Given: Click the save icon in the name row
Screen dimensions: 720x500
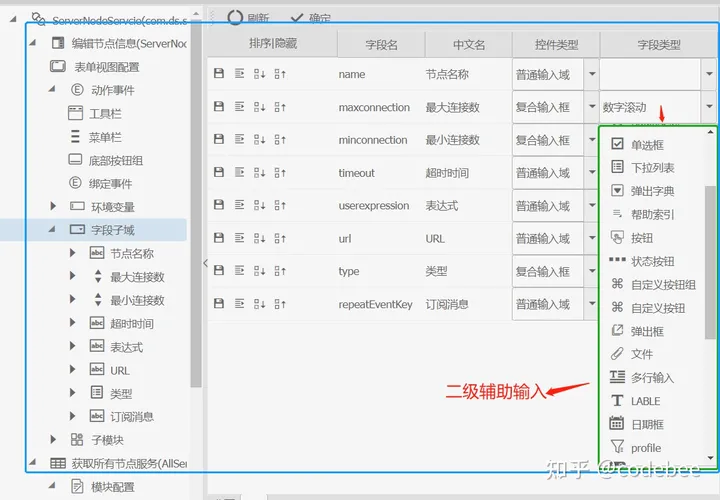Looking at the screenshot, I should (219, 74).
